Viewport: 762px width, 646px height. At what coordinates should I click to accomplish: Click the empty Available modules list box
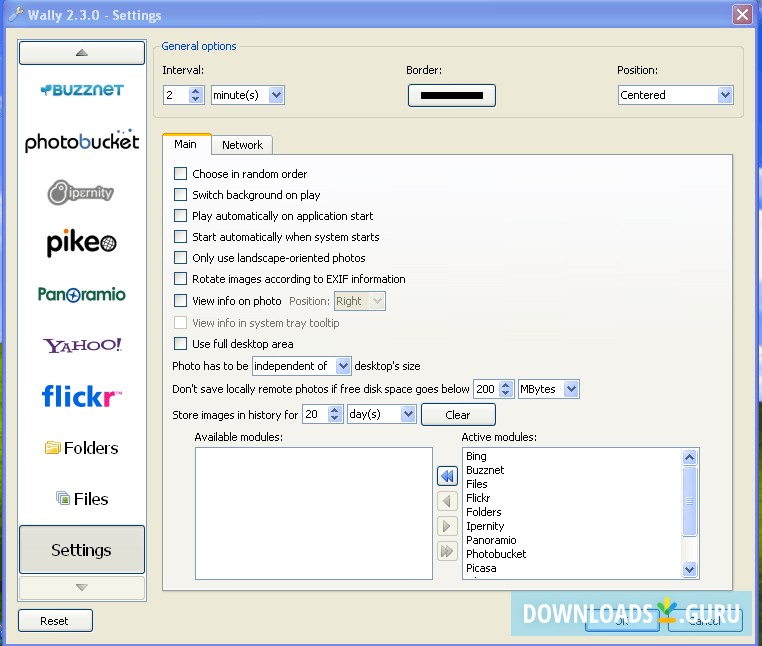(314, 513)
